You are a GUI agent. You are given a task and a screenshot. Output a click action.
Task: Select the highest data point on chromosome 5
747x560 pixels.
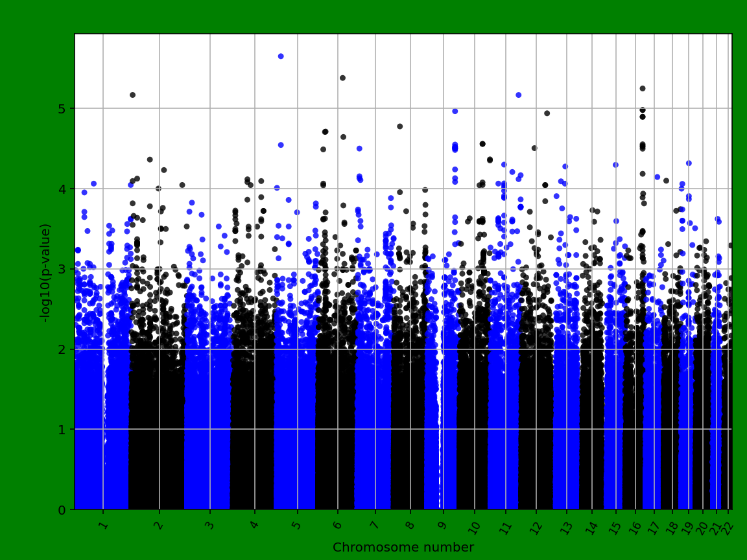(282, 56)
